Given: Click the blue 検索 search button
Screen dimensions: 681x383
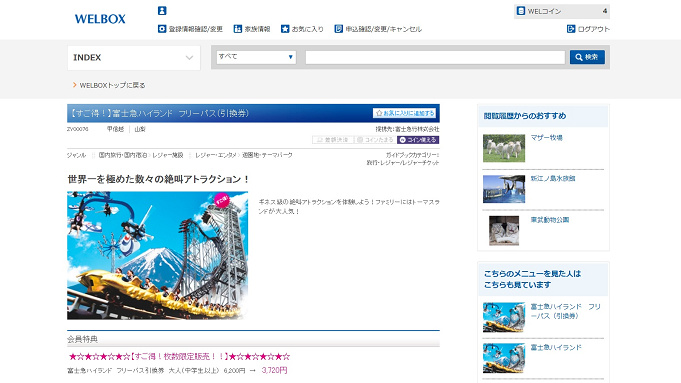Looking at the screenshot, I should click(587, 57).
